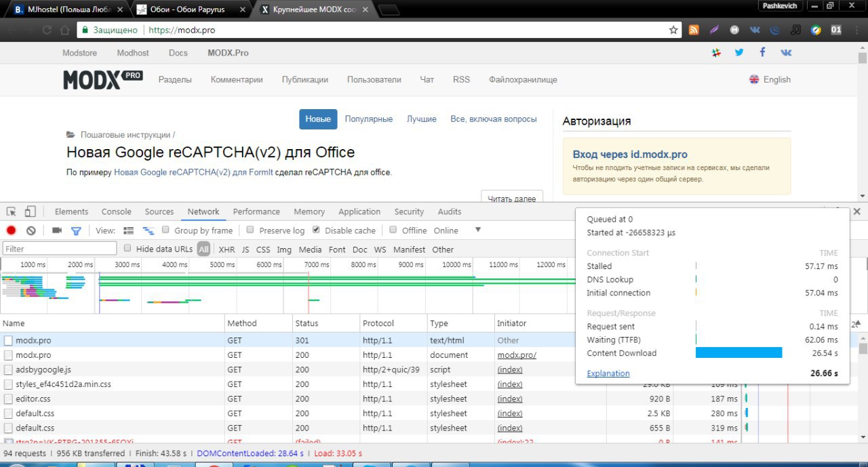Click the modx.pro/ initiator link
The width and height of the screenshot is (868, 467).
517,355
